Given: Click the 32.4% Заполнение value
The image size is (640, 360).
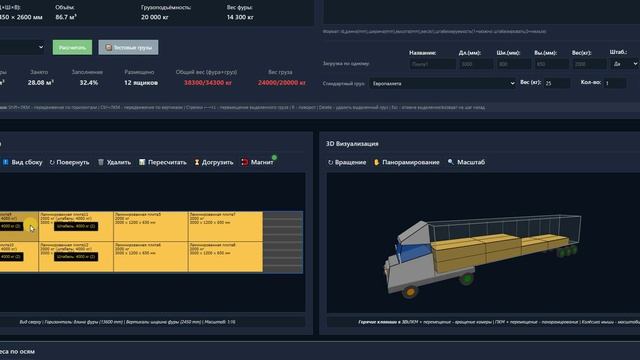Looking at the screenshot, I should (89, 83).
